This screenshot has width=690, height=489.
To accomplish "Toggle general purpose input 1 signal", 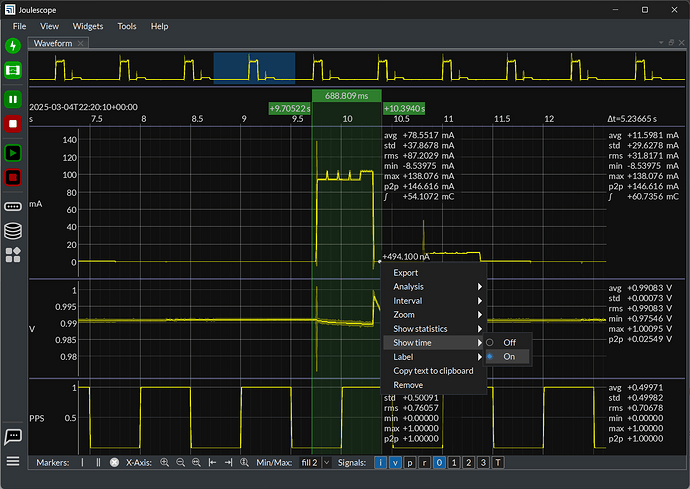I will click(454, 463).
